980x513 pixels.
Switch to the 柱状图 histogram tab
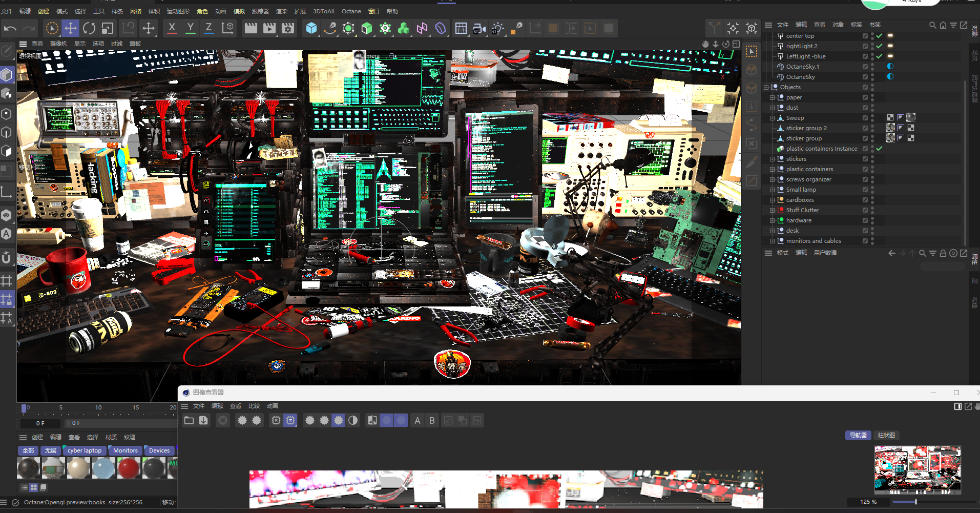pos(886,435)
